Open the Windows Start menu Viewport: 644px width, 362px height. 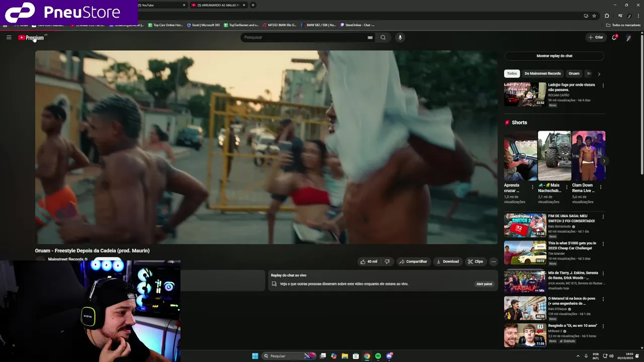click(255, 356)
